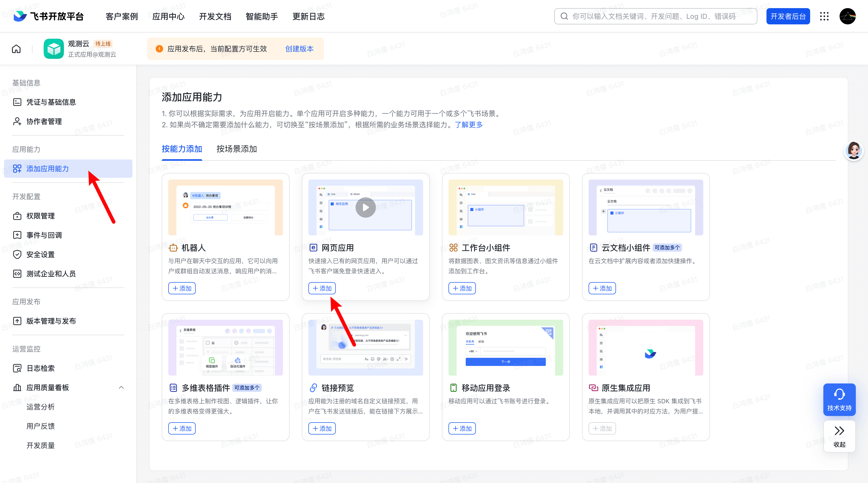The height and width of the screenshot is (483, 868).
Task: Click the 权限管理 lock icon
Action: 17,216
